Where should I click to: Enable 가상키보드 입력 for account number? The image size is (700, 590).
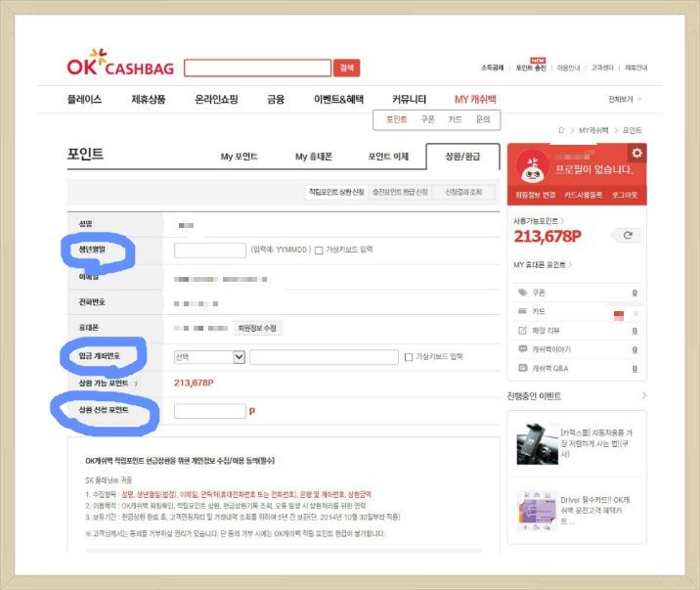click(x=408, y=357)
